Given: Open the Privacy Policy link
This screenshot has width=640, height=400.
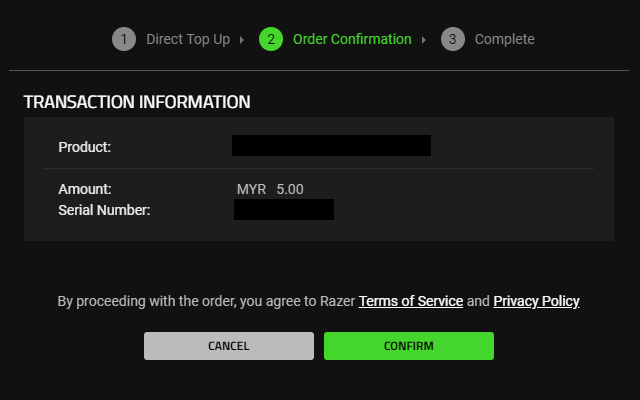Looking at the screenshot, I should [x=536, y=301].
